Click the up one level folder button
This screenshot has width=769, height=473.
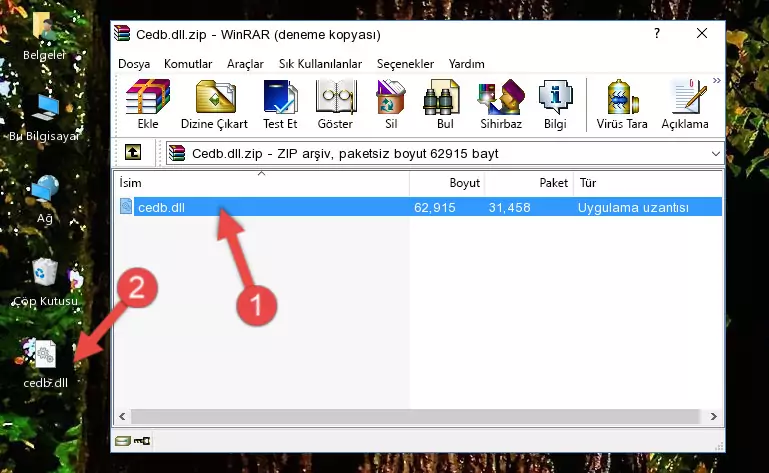(x=133, y=153)
